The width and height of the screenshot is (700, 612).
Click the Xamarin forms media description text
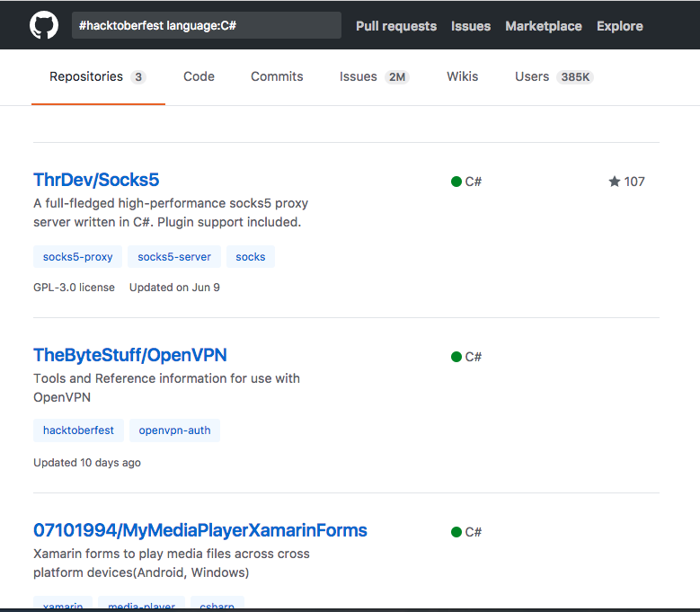click(172, 563)
